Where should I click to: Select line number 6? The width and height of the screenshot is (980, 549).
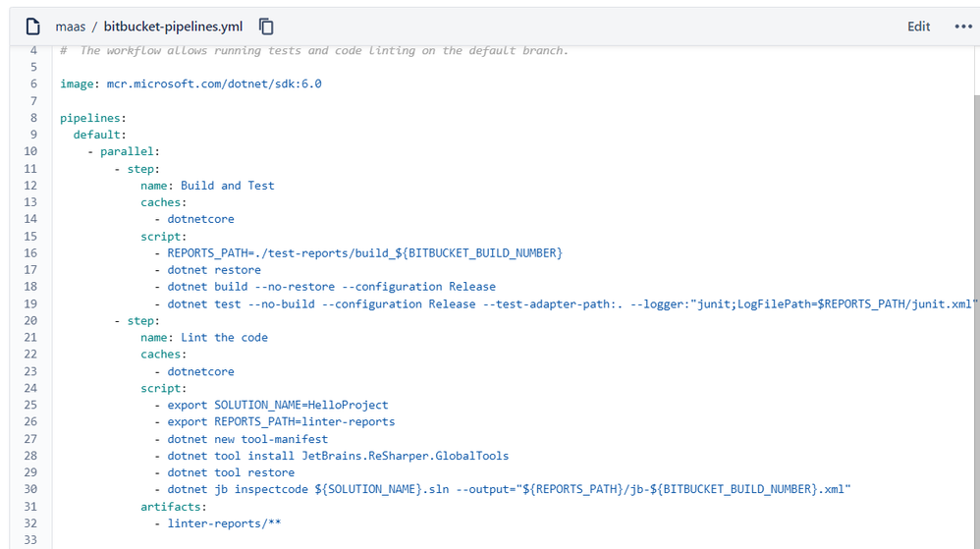coord(33,83)
